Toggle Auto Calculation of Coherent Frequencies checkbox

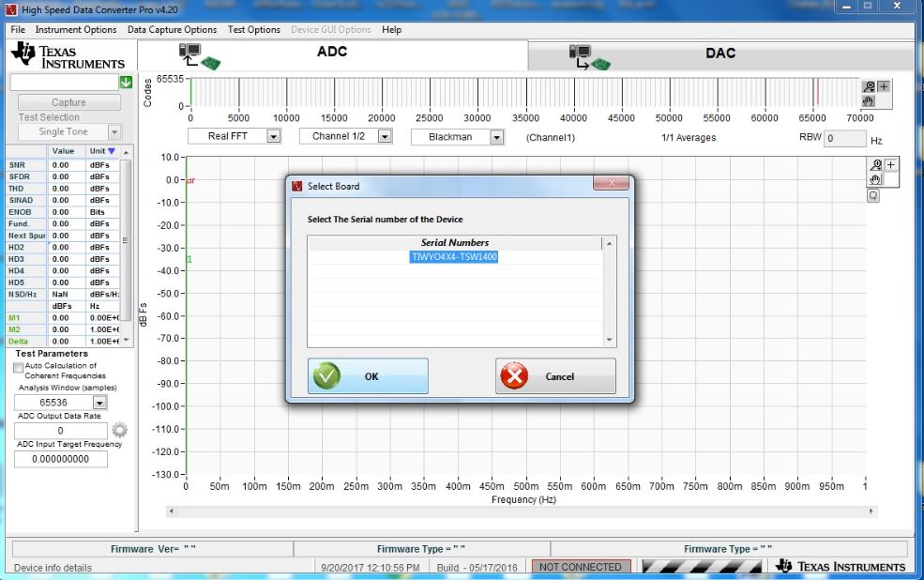coord(18,367)
